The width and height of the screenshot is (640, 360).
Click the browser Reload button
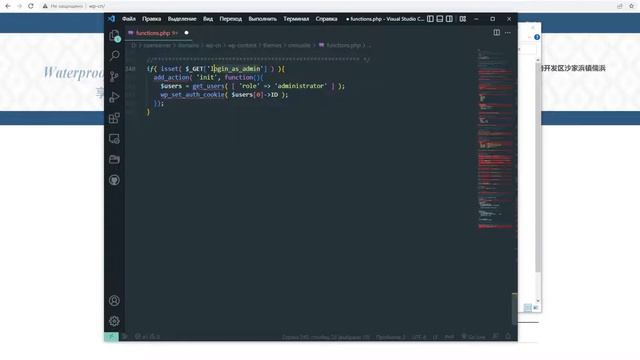coord(31,6)
